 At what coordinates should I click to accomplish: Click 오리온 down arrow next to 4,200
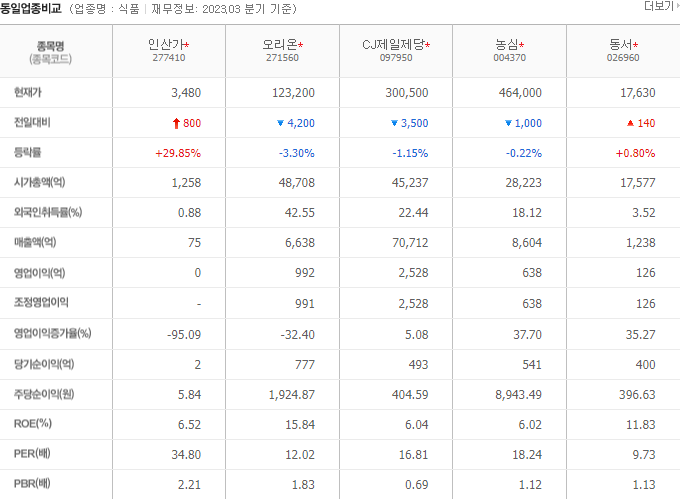click(280, 123)
